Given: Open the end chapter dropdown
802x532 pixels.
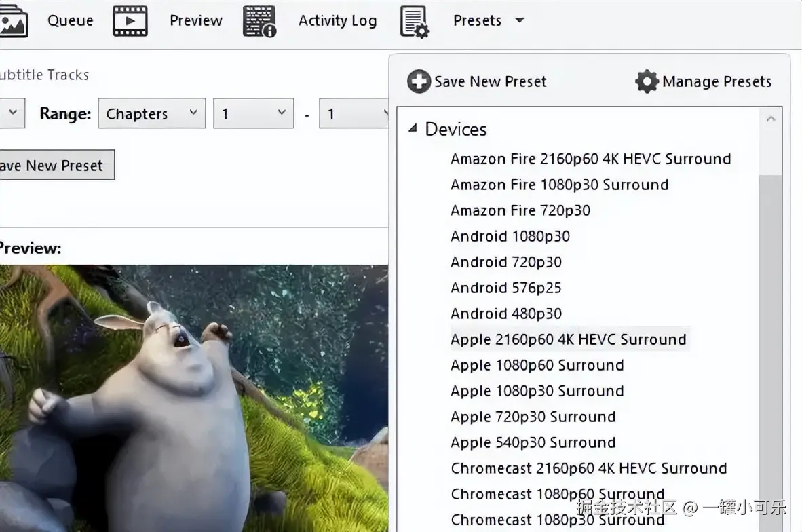Looking at the screenshot, I should 354,113.
